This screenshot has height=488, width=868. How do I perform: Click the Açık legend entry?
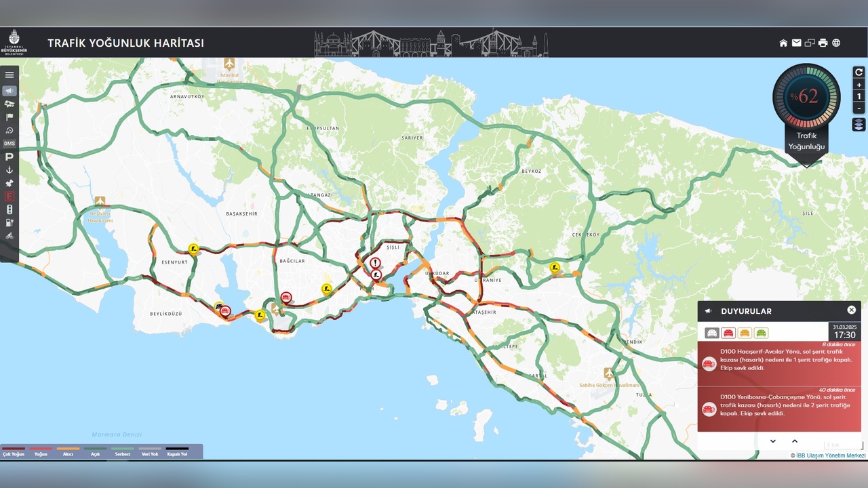pos(96,451)
